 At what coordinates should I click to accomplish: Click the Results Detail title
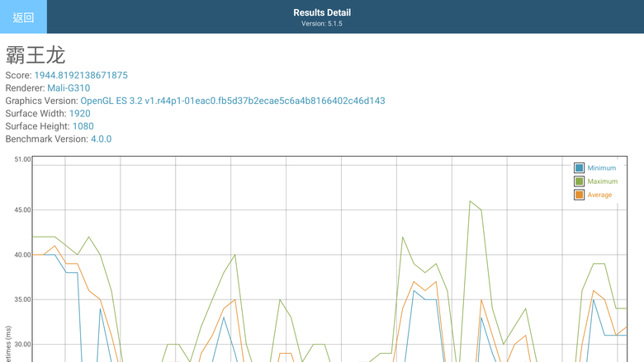click(322, 12)
